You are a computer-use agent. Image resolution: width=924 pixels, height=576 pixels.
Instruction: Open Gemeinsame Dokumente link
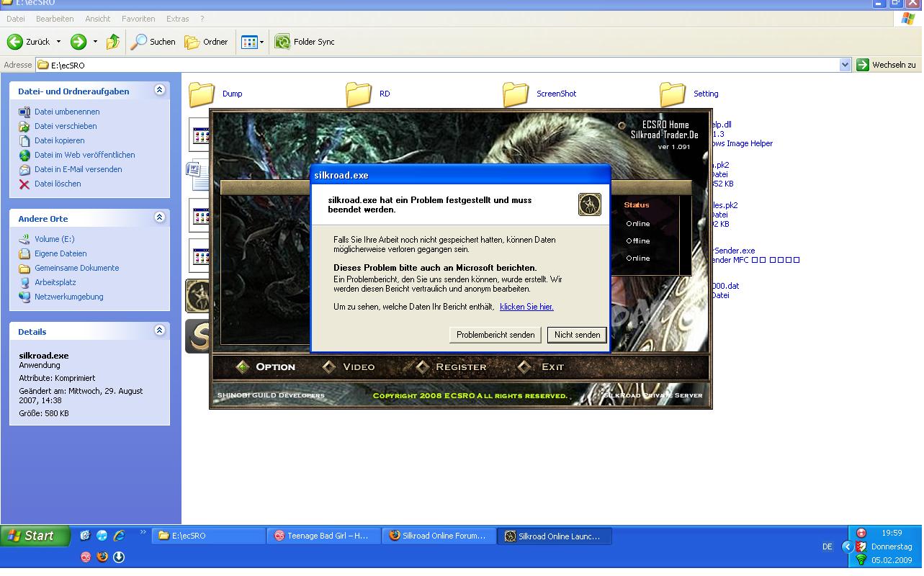(76, 268)
